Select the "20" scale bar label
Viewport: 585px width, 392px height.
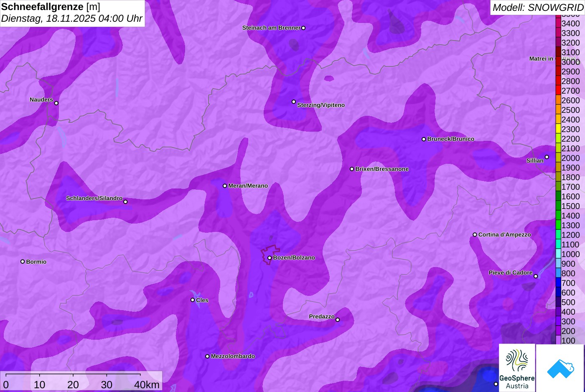[x=73, y=384]
